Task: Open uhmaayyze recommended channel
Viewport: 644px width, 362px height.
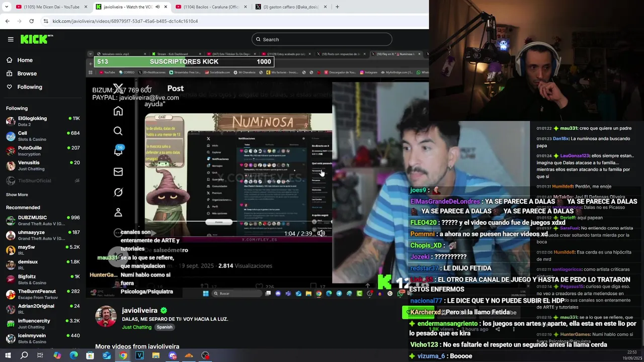Action: click(x=43, y=235)
